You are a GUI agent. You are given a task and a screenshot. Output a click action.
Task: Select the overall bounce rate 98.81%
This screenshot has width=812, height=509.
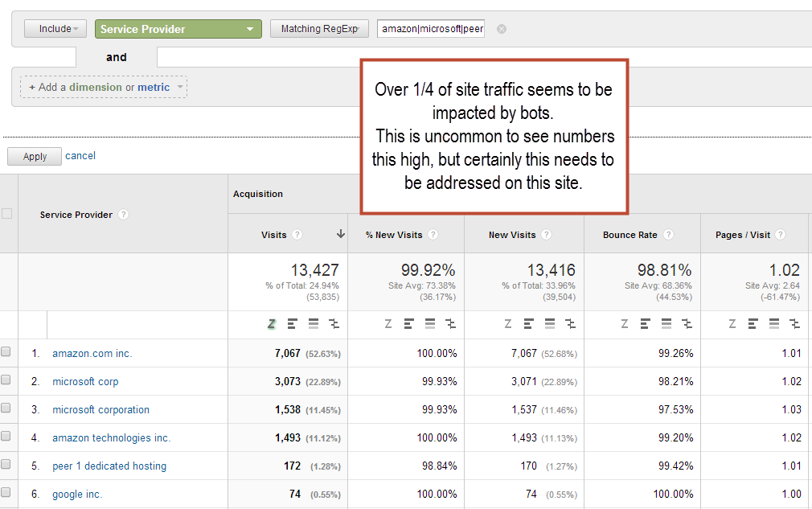[664, 270]
